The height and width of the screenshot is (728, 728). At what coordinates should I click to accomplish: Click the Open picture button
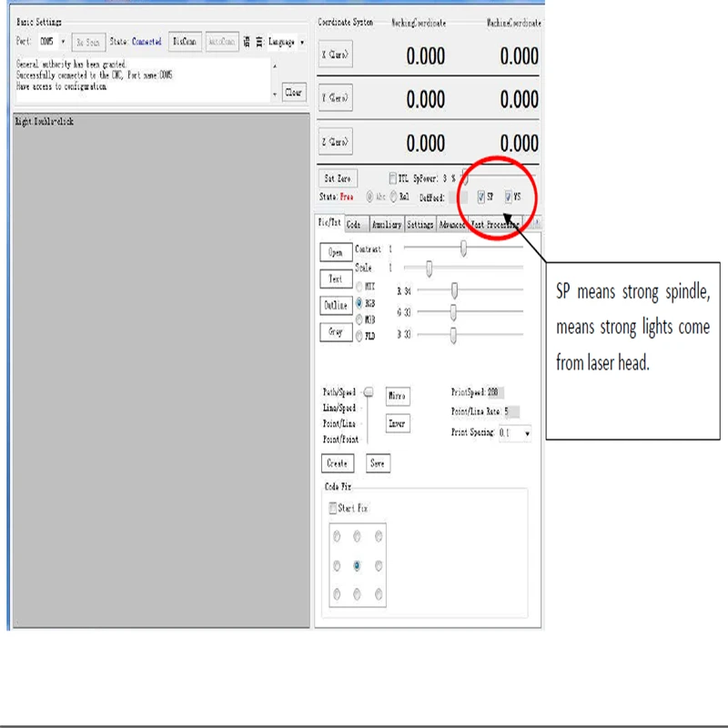pyautogui.click(x=336, y=253)
